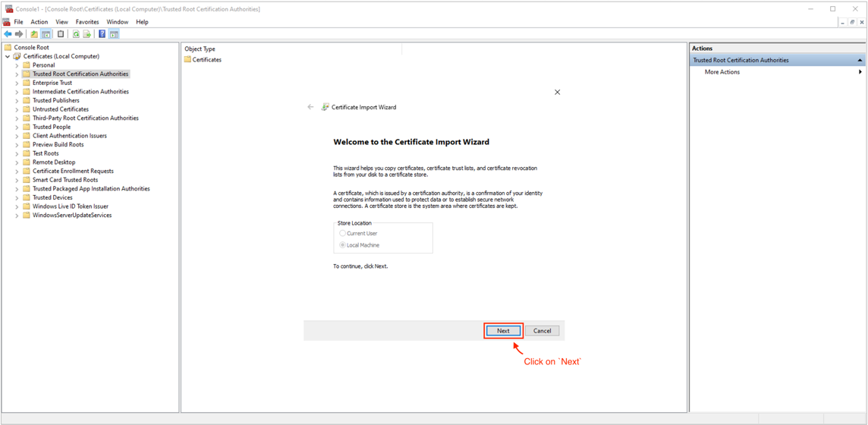Select the Untrusted Certificates label in tree
The height and width of the screenshot is (425, 868).
61,109
